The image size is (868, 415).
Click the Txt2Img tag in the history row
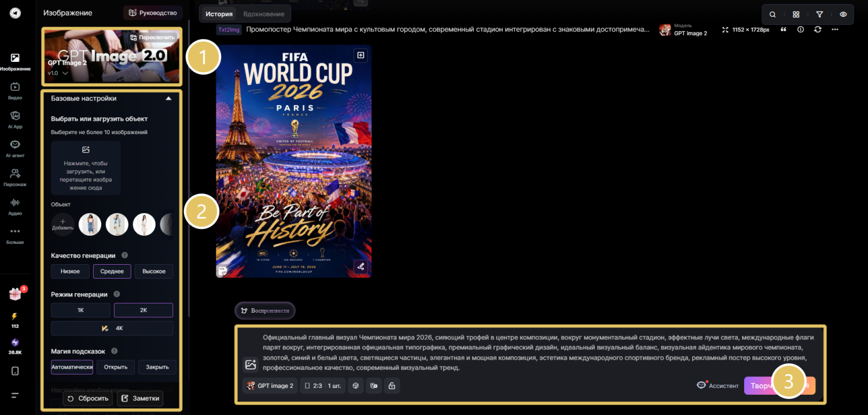click(229, 29)
